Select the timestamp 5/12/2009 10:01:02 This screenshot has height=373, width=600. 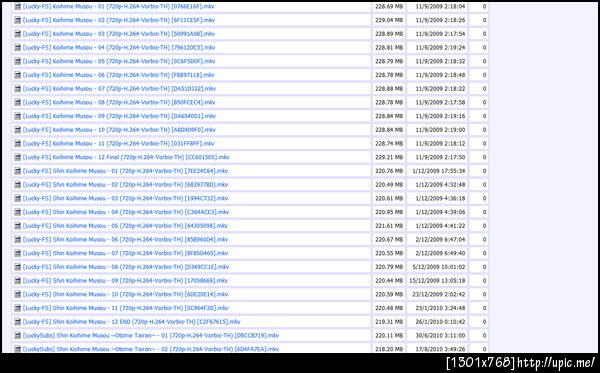439,267
